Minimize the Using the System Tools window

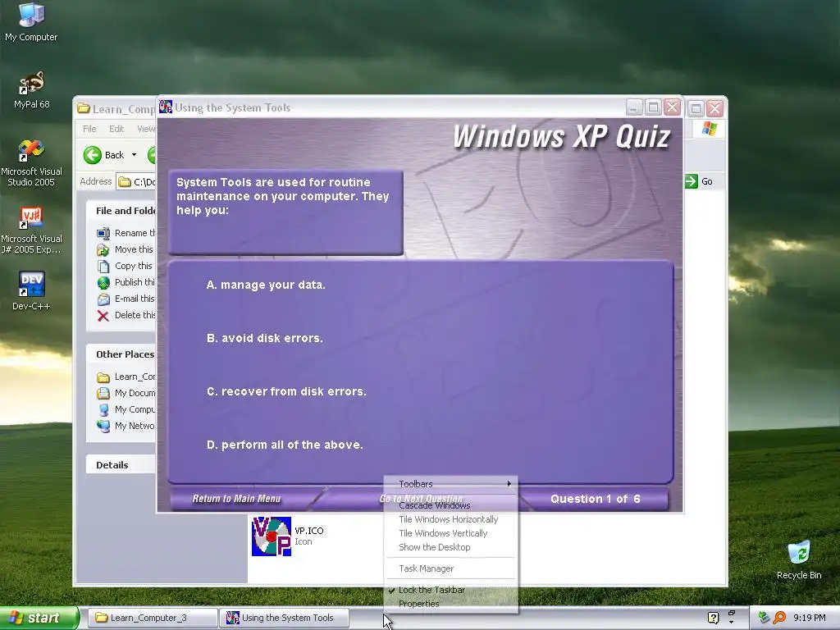coord(634,107)
